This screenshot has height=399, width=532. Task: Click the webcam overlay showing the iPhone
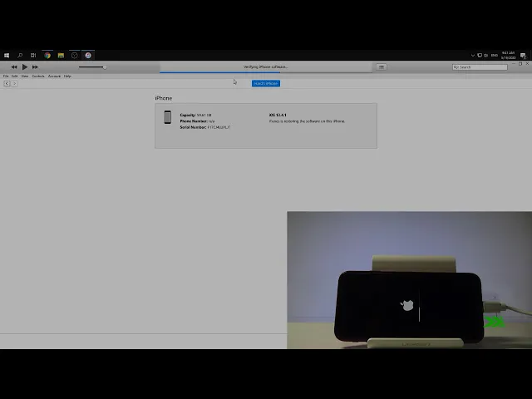(409, 280)
